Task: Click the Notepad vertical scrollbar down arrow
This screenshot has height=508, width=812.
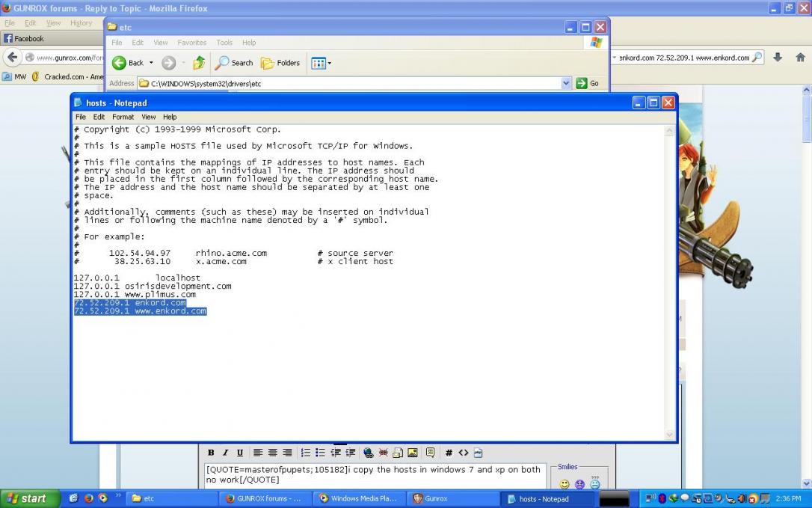Action: (x=669, y=434)
